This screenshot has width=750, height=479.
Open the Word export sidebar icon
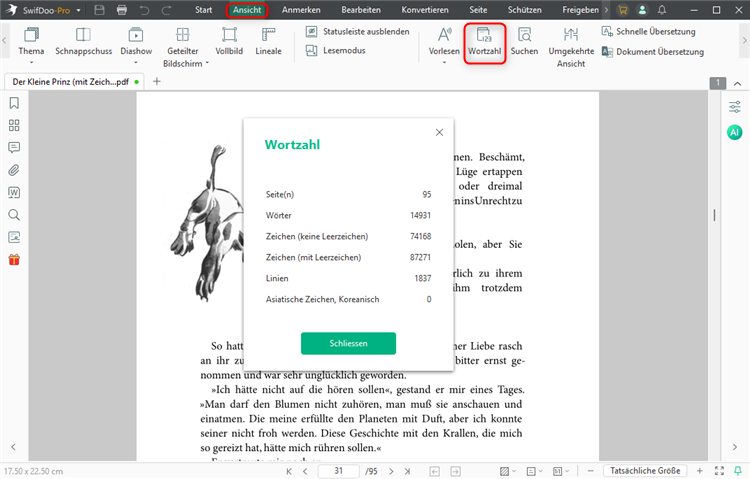(x=14, y=192)
